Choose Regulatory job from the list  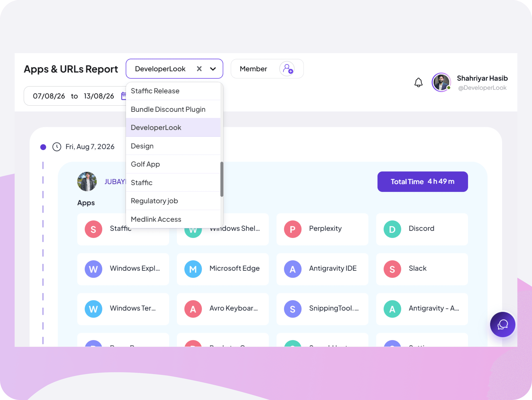[x=173, y=201]
